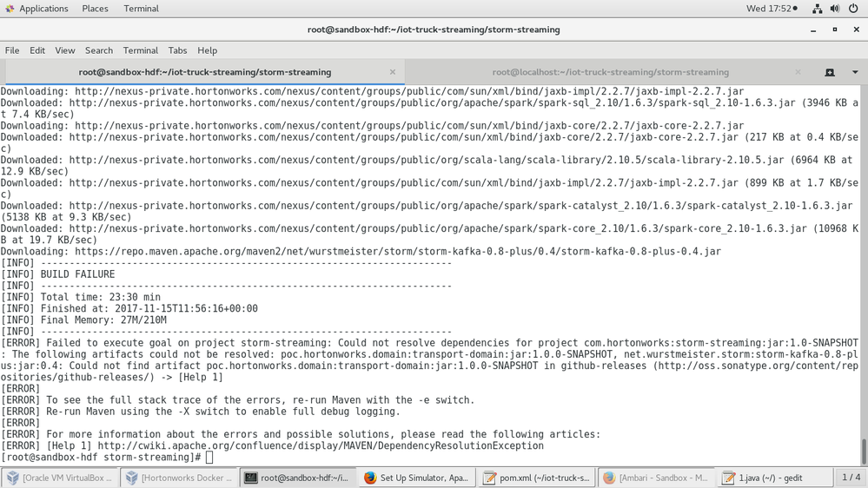
Task: Click the volume speaker icon
Action: (x=835, y=9)
